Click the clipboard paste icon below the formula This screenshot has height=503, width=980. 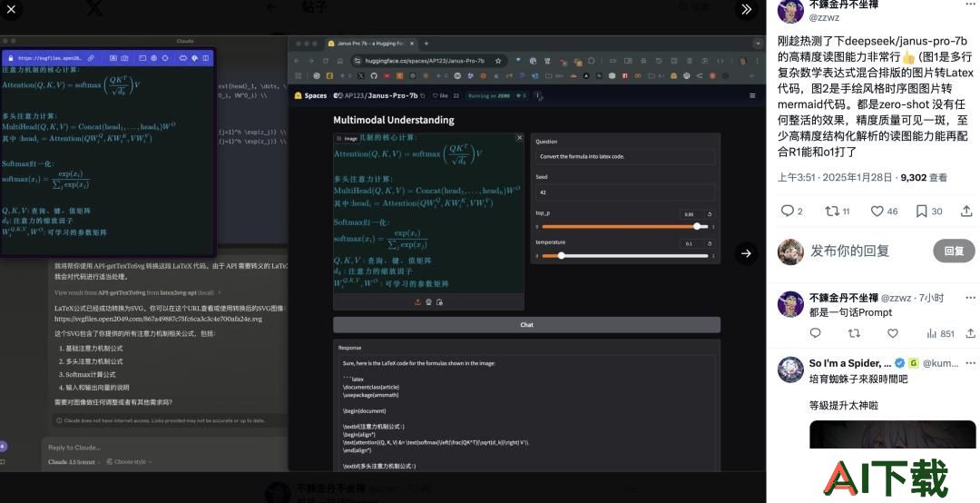point(440,302)
